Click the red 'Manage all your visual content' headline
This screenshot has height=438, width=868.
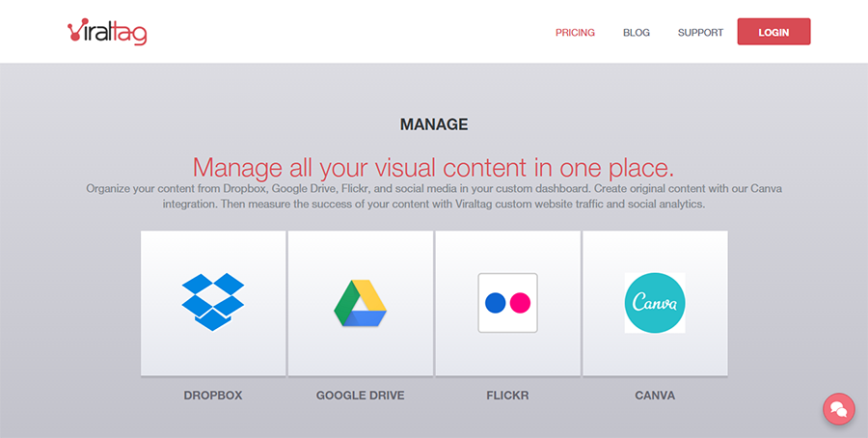pyautogui.click(x=434, y=167)
